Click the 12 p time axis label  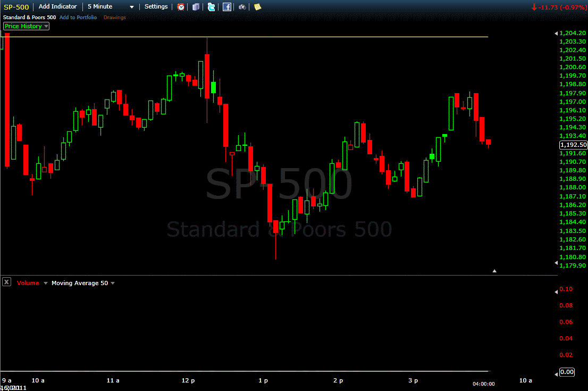[x=188, y=380]
